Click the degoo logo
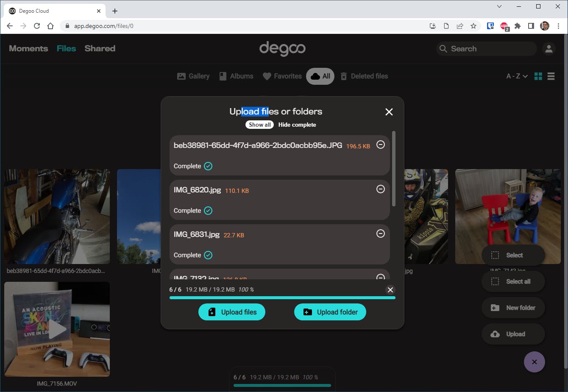The height and width of the screenshot is (392, 568). [x=282, y=48]
